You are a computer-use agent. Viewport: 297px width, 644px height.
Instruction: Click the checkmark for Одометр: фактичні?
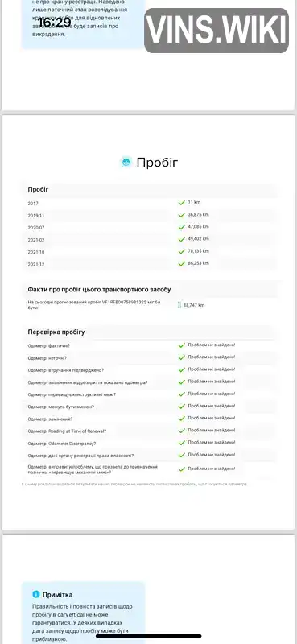(x=182, y=345)
